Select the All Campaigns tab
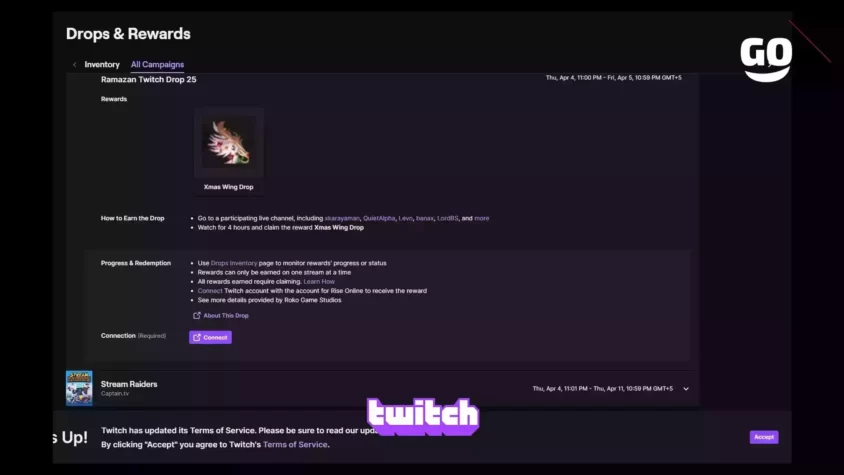 coord(157,65)
